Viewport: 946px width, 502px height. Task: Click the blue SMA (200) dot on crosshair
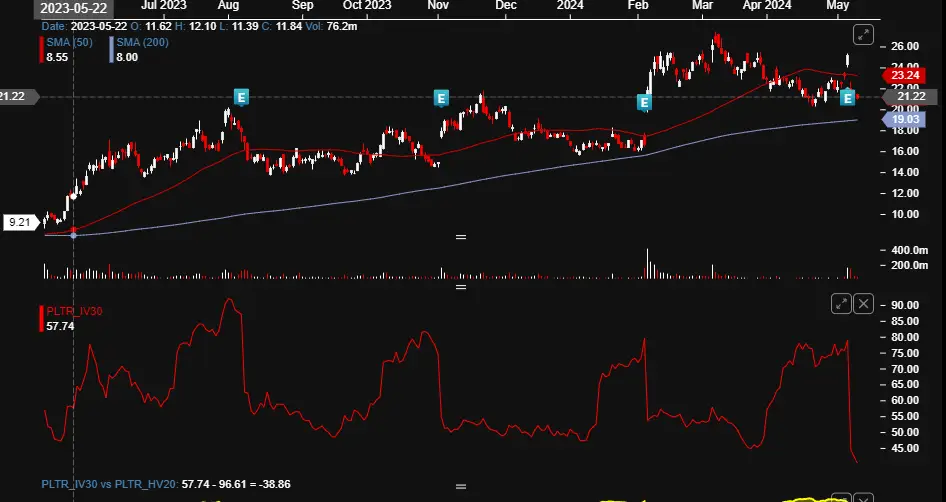(74, 235)
